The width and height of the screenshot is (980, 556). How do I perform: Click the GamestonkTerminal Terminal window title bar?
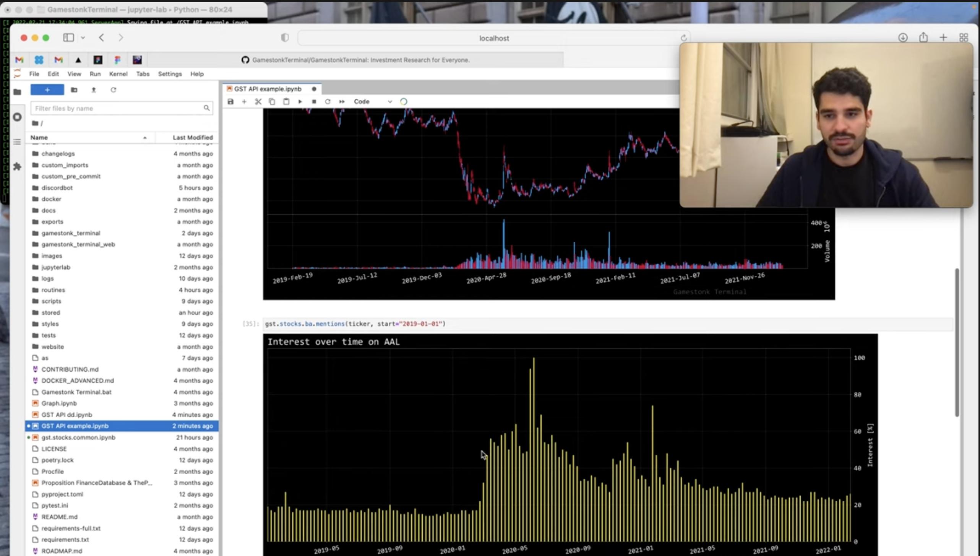[x=134, y=9]
